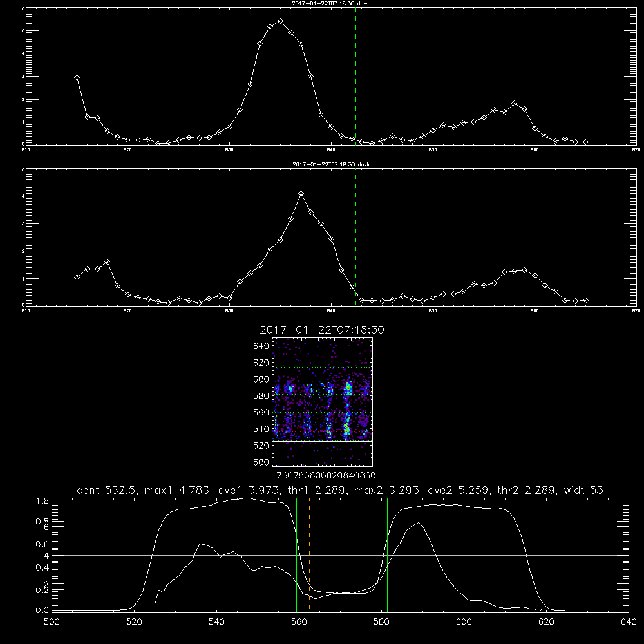Click the green vertical line near 559 in bottom plot
This screenshot has width=644, height=644.
(x=296, y=555)
